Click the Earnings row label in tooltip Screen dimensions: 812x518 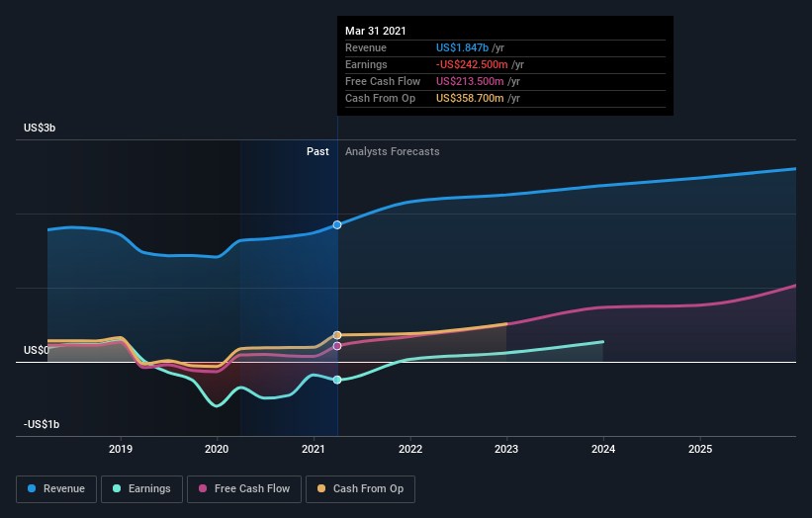point(366,64)
